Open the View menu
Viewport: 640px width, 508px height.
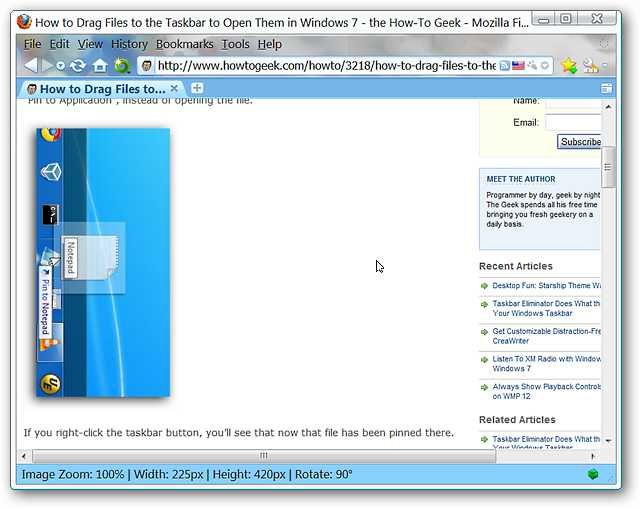coord(90,44)
